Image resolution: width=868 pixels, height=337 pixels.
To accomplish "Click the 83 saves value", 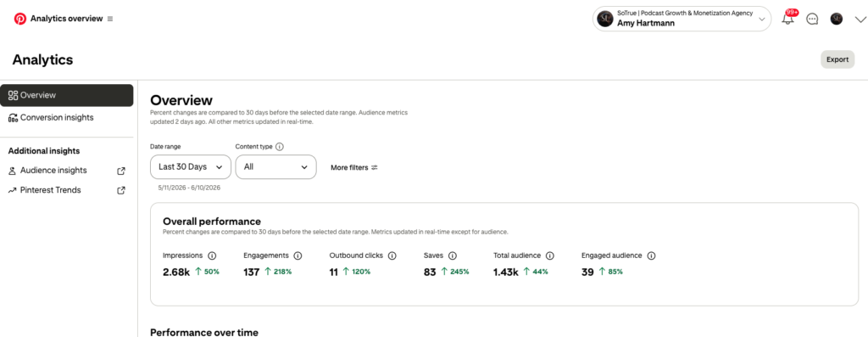I will pyautogui.click(x=430, y=272).
